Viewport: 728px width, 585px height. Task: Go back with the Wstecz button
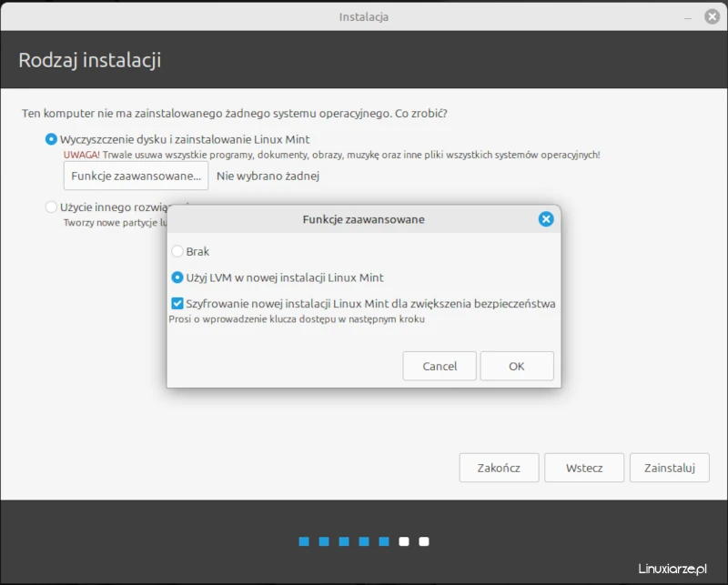[x=584, y=468]
